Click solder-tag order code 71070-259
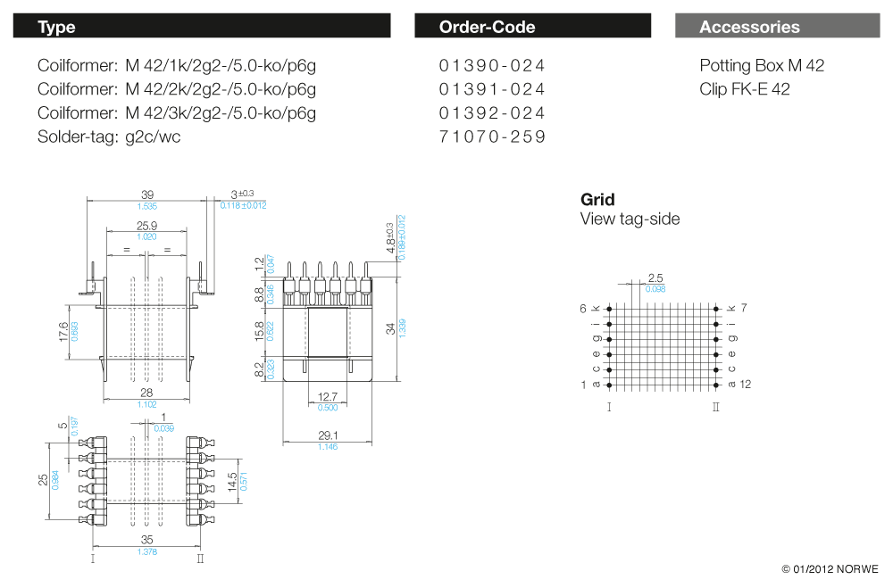Screen dimensions: 893x588 coord(492,137)
